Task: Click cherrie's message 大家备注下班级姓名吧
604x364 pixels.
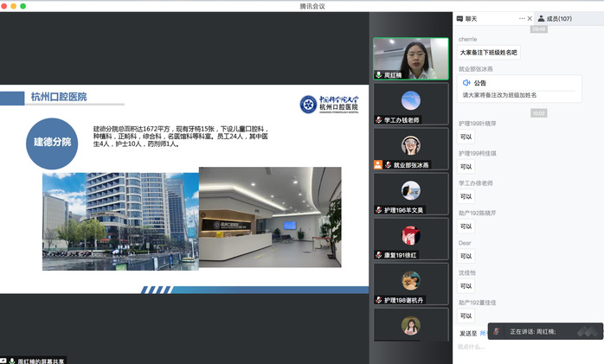Action: [x=488, y=53]
